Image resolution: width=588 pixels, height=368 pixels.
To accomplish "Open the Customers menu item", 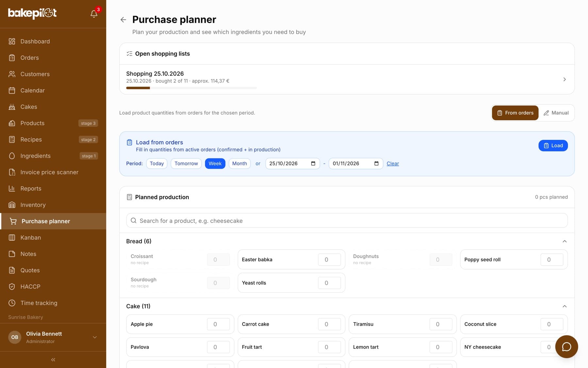I will coord(53,74).
